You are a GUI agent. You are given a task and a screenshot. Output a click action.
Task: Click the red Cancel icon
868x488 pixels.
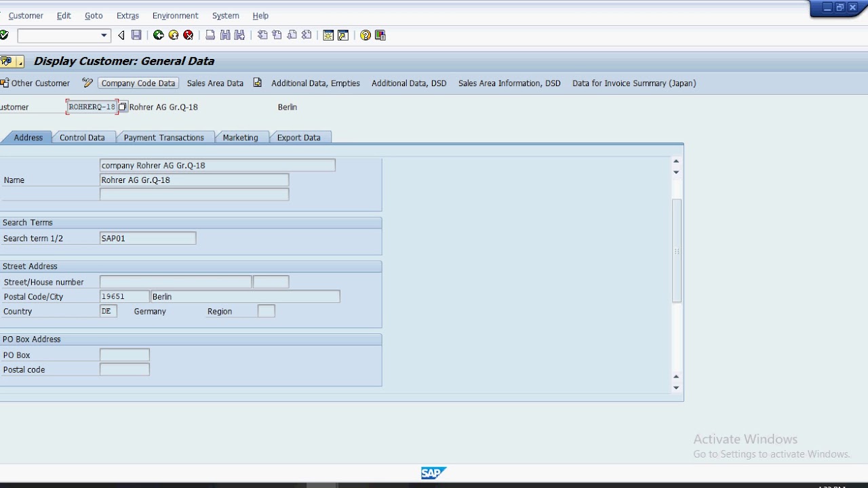189,35
